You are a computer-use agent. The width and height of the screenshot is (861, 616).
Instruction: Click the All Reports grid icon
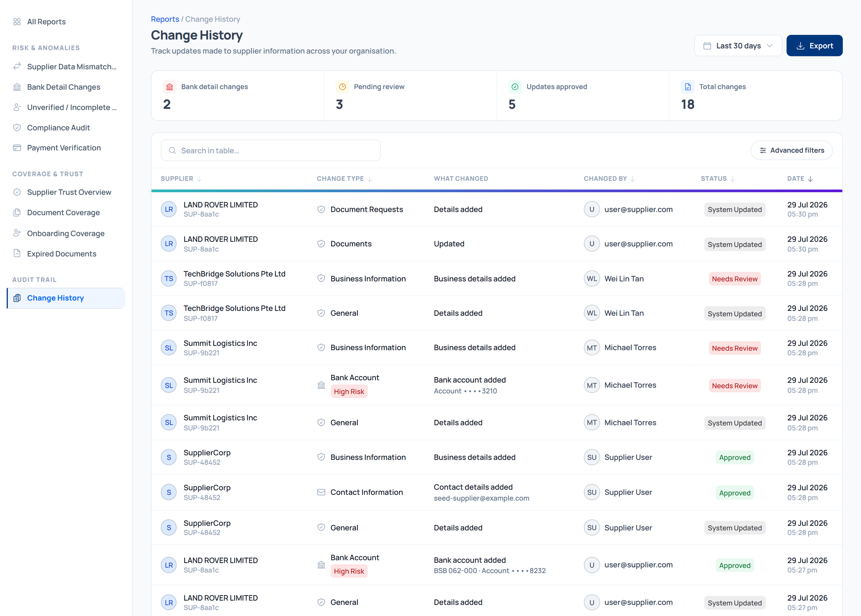[17, 22]
